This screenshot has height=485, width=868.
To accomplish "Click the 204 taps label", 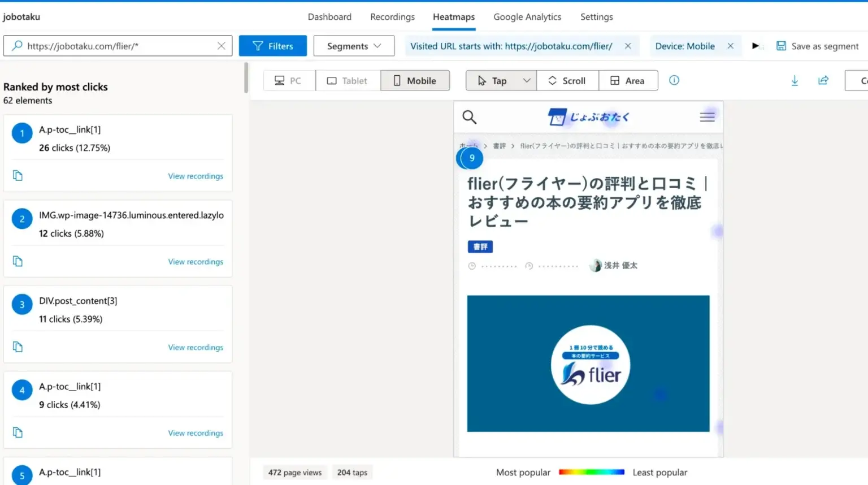I will (x=352, y=473).
